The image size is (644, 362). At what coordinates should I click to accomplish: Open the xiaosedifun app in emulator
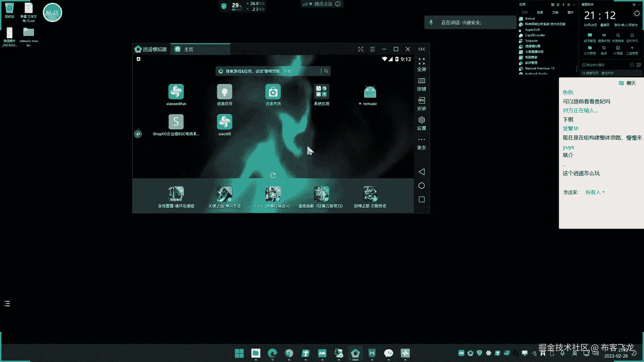coord(176,92)
